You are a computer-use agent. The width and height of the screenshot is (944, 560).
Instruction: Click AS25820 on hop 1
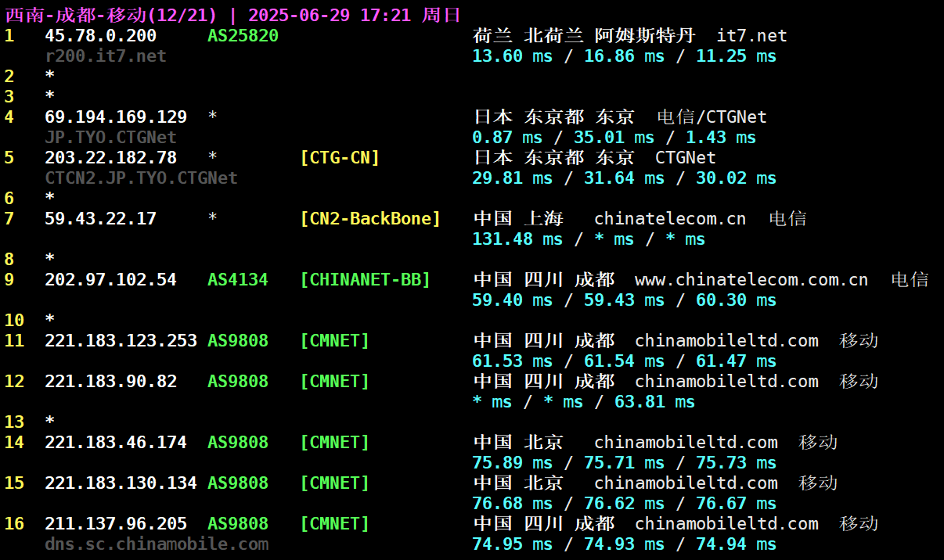[243, 36]
